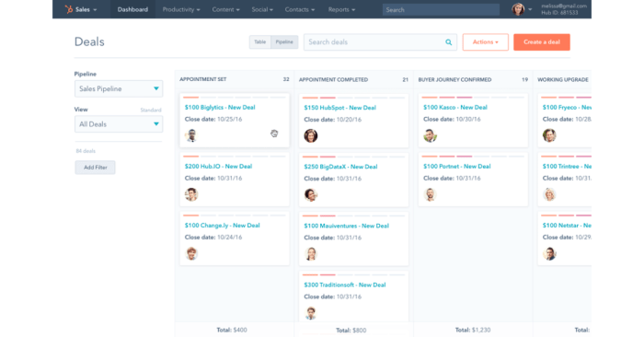Click the Buyer Journey Confirmed column header
The height and width of the screenshot is (337, 644).
point(454,80)
